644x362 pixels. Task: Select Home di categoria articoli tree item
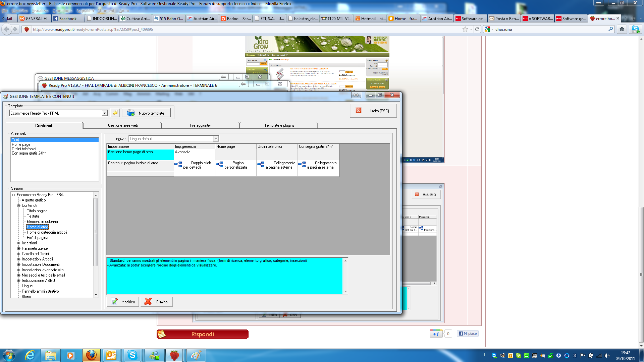click(x=47, y=232)
